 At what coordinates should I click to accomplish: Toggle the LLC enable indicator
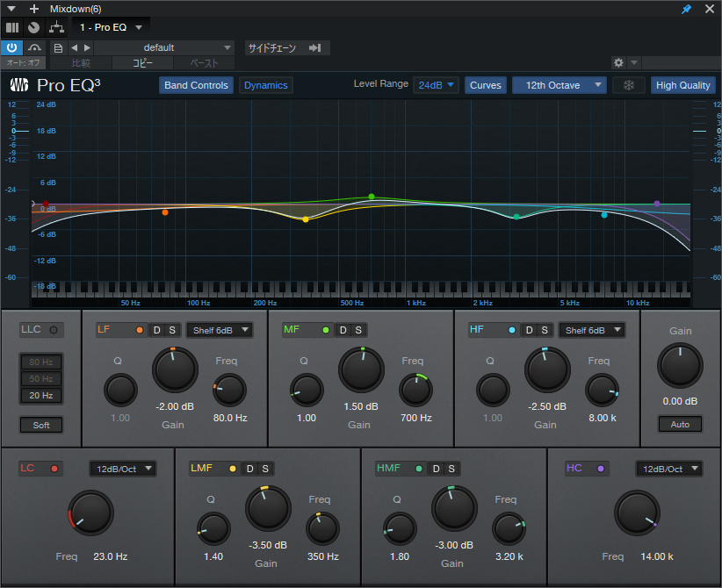point(54,330)
